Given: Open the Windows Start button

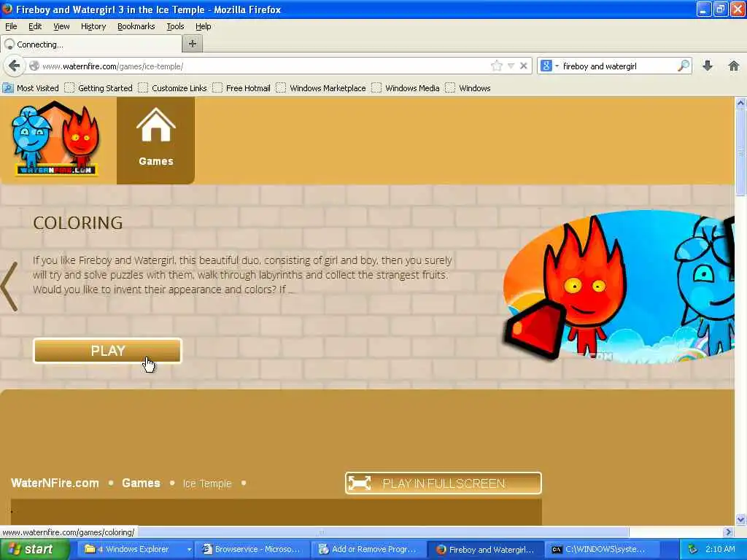Looking at the screenshot, I should pyautogui.click(x=35, y=550).
